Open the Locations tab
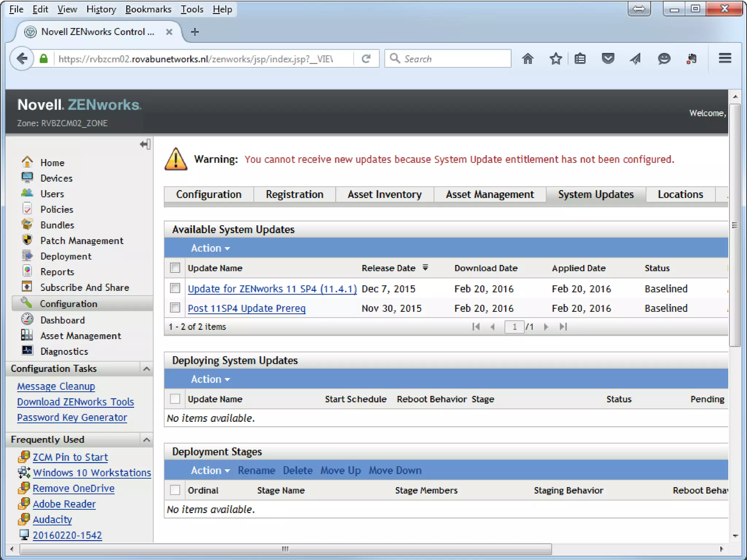Image resolution: width=747 pixels, height=560 pixels. click(680, 194)
